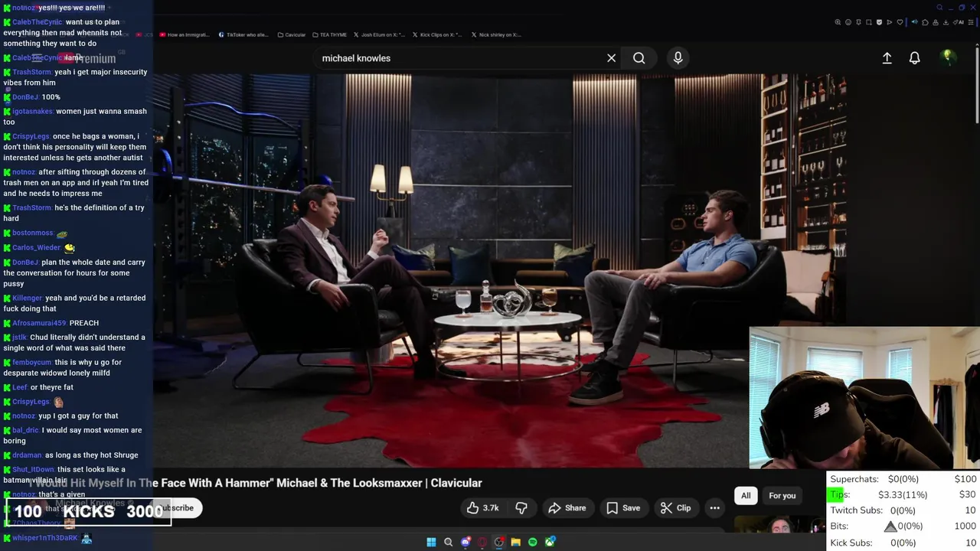980x551 pixels.
Task: Open the Kick Clips on X bookmark
Action: click(437, 34)
